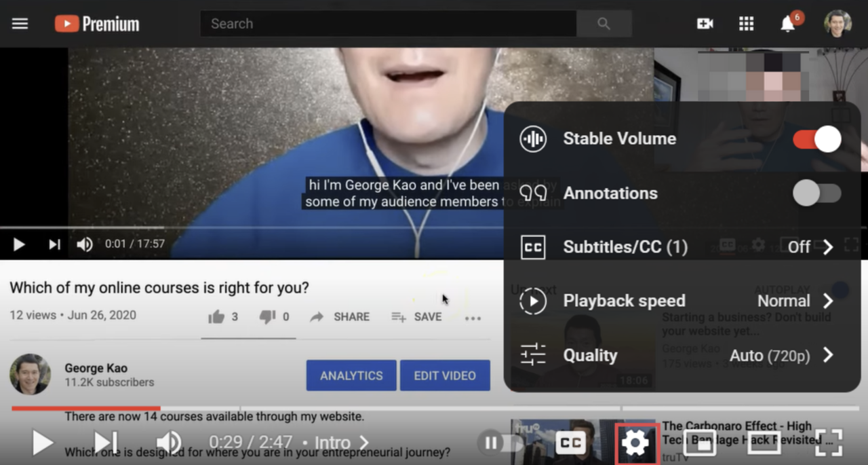Click the video title 'Which of my online courses'
The image size is (868, 465).
coord(159,288)
